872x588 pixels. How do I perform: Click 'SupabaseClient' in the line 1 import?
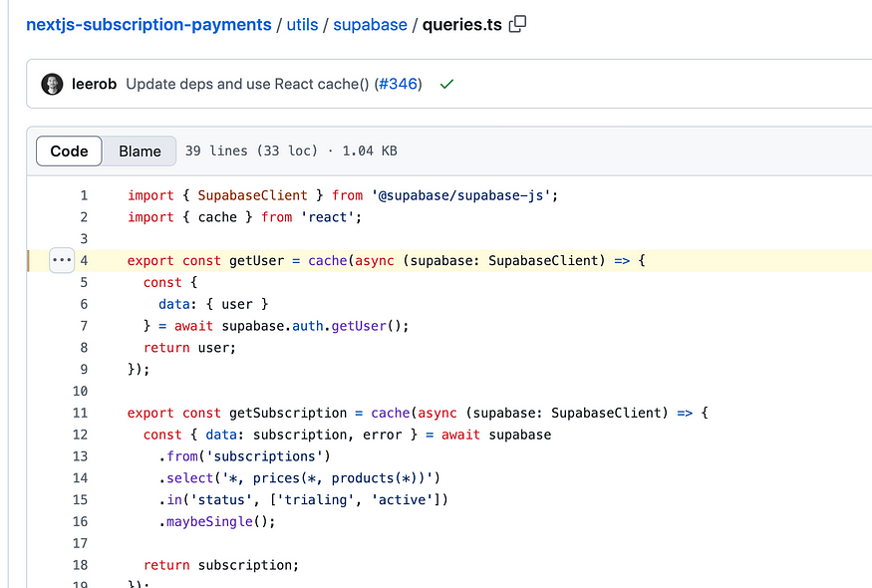click(x=252, y=195)
